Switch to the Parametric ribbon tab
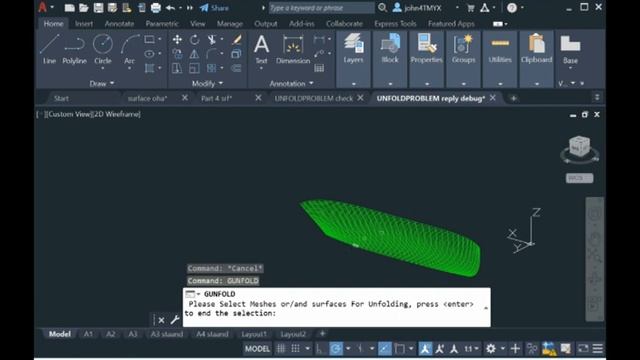Screen dimensions: 640x360 (162, 24)
